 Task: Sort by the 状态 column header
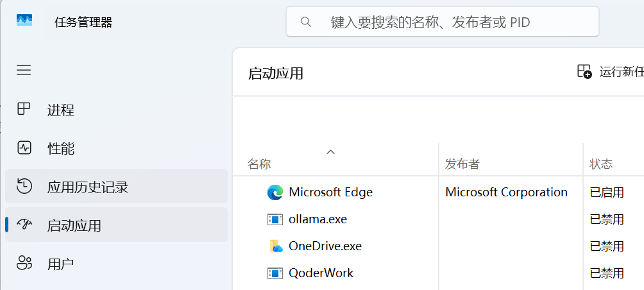click(601, 164)
